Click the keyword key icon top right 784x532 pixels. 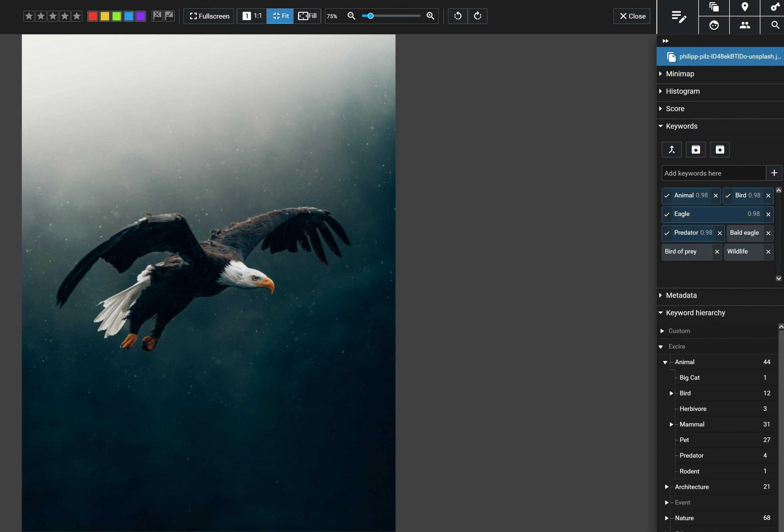pyautogui.click(x=775, y=7)
